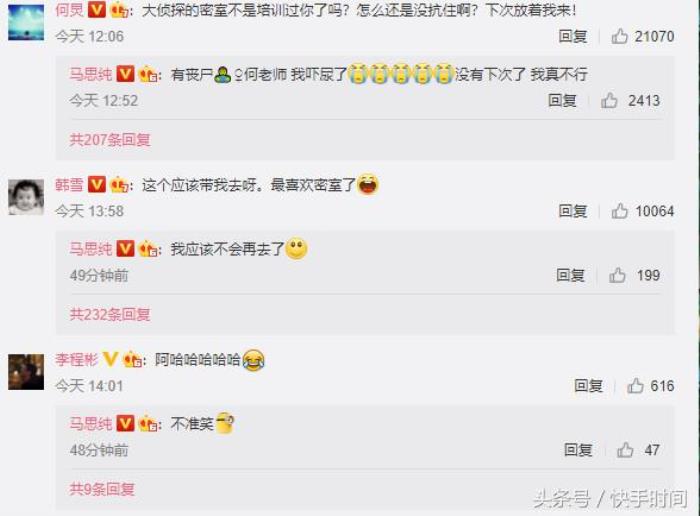Image resolution: width=700 pixels, height=516 pixels.
Task: Reply to 何炅's comment at 12:06
Action: [x=573, y=36]
